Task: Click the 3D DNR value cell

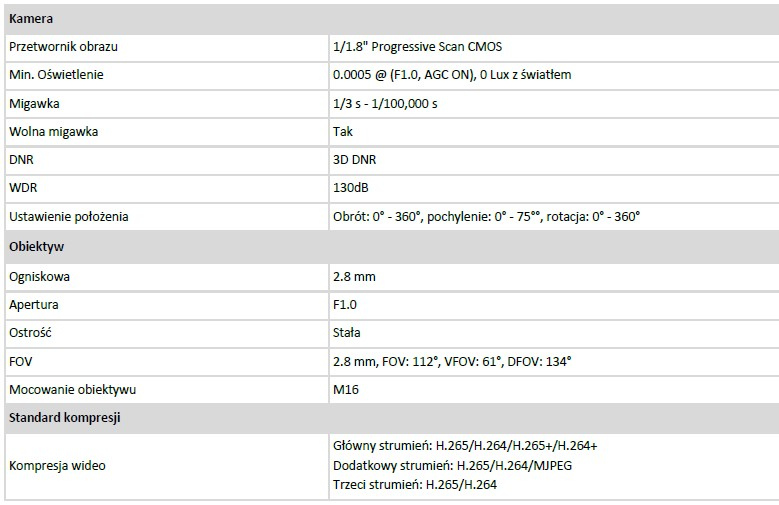Action: [354, 160]
